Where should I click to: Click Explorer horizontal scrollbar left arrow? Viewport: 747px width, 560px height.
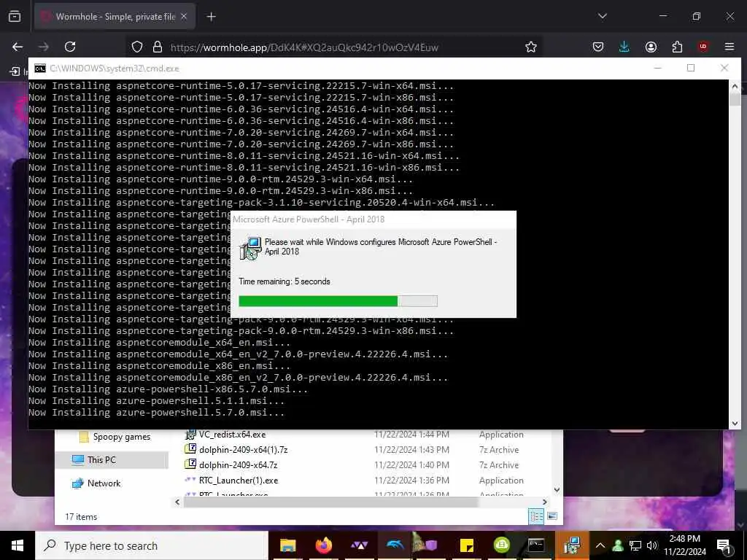click(x=177, y=502)
